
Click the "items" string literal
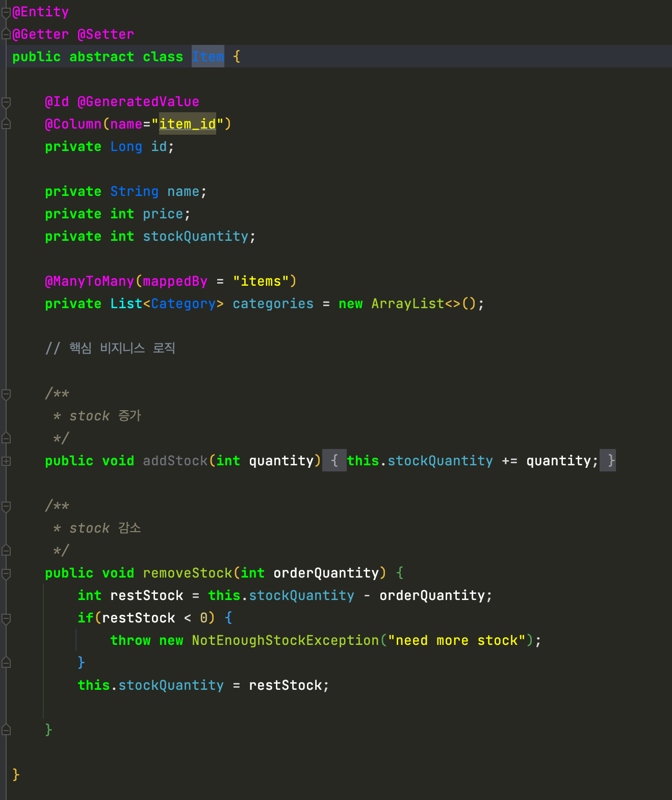(261, 281)
